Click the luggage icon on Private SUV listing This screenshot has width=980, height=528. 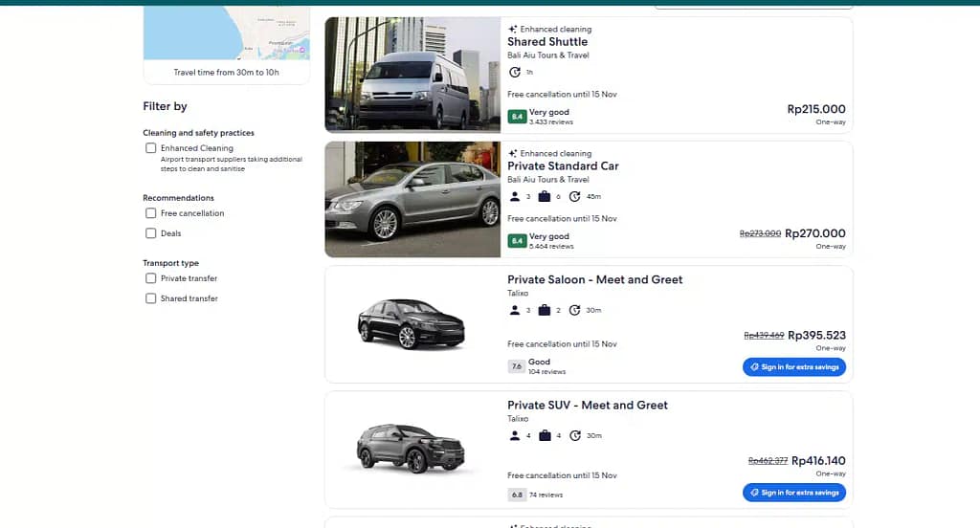pos(545,435)
